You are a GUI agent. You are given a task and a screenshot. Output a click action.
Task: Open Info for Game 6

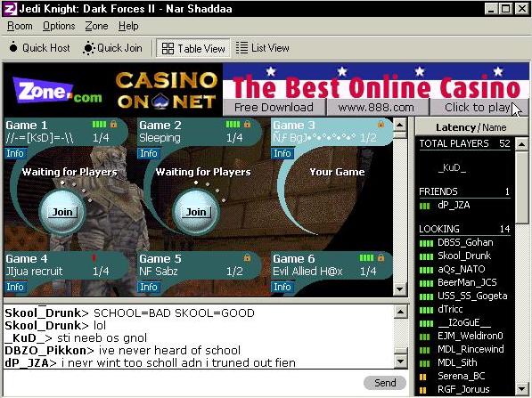tap(282, 287)
